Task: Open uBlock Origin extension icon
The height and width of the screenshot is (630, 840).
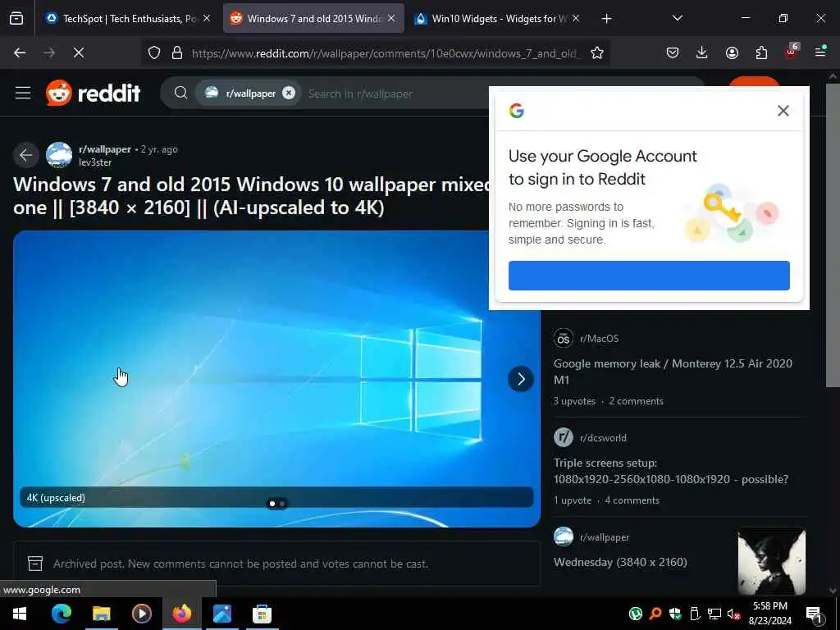Action: (792, 52)
